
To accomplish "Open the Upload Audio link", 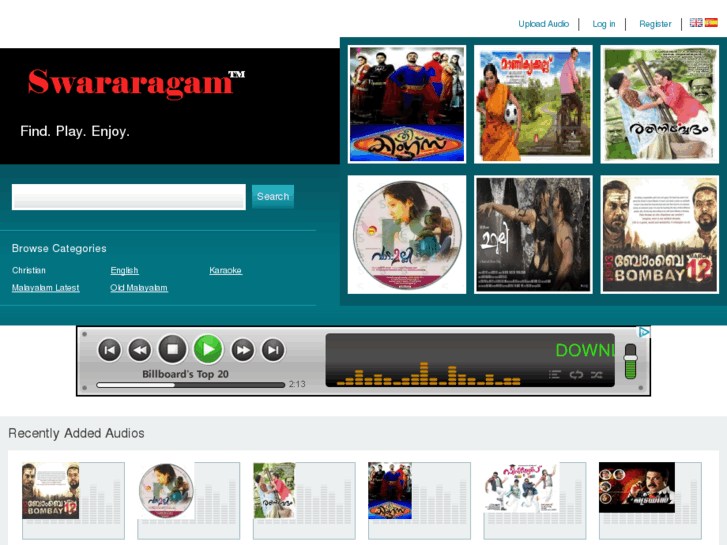I will 543,24.
